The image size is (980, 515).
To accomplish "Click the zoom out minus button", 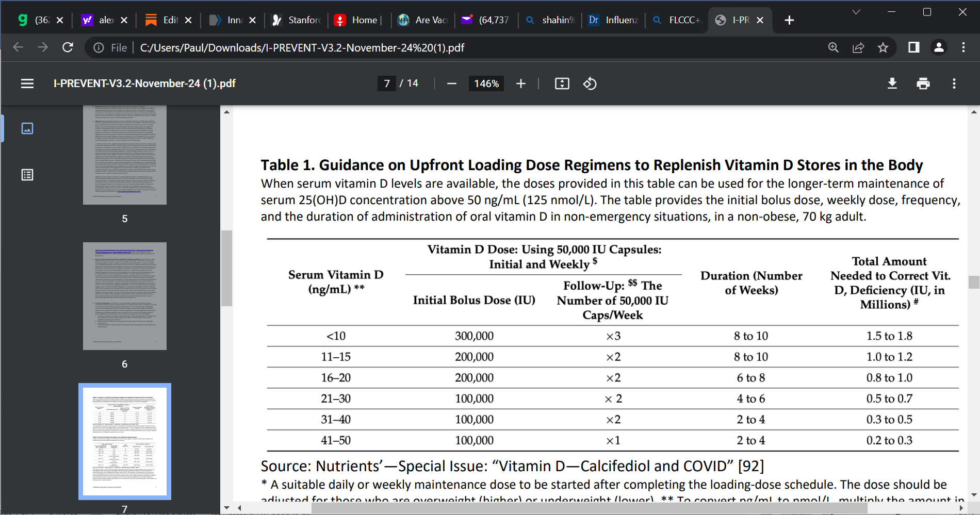I will coord(452,84).
